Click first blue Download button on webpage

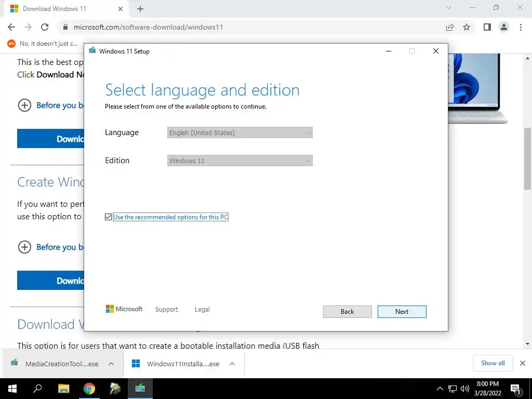pyautogui.click(x=50, y=138)
